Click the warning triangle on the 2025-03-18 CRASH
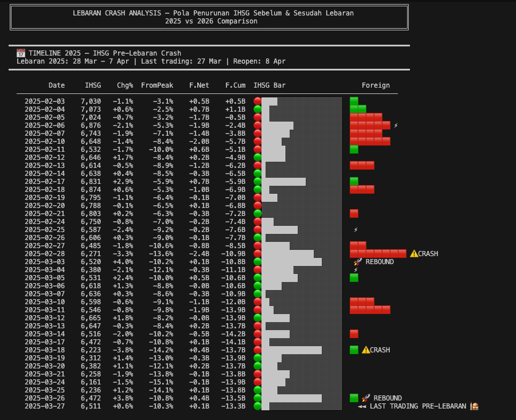Image resolution: width=516 pixels, height=420 pixels. 366,350
